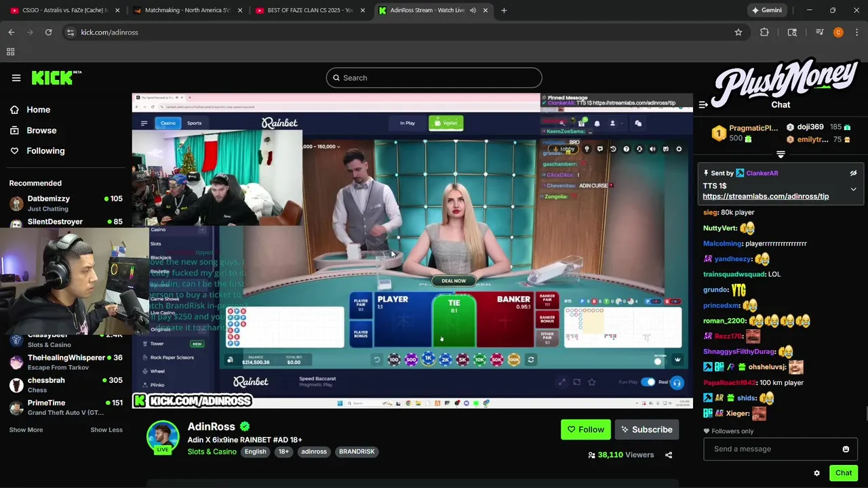Image resolution: width=868 pixels, height=488 pixels.
Task: Reload the page
Action: coord(48,32)
